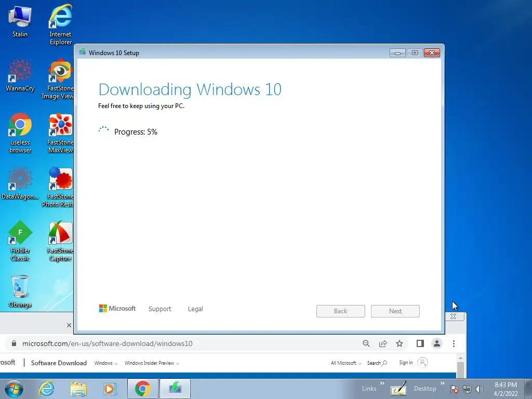The image size is (532, 399).
Task: Select the WannaCry desktop shortcut
Action: click(20, 76)
